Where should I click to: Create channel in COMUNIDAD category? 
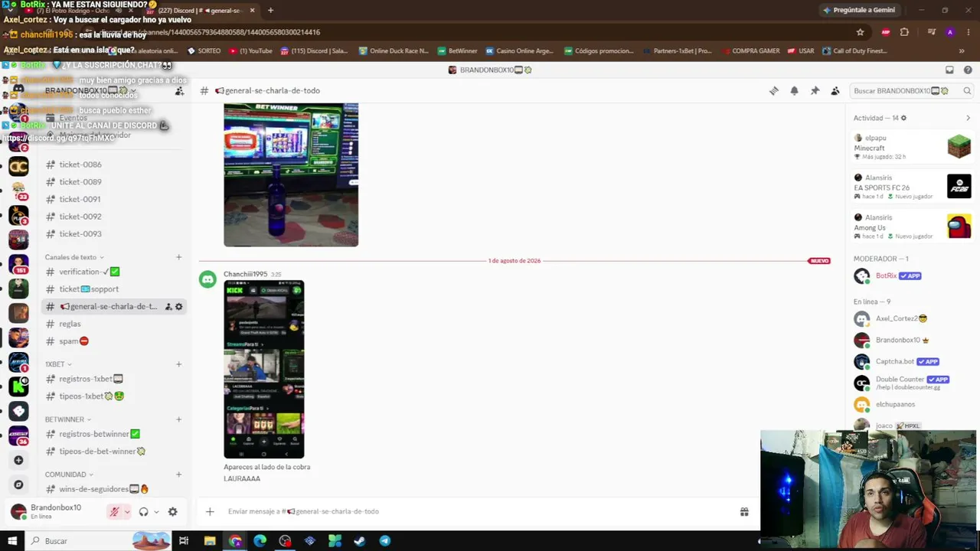click(x=178, y=474)
